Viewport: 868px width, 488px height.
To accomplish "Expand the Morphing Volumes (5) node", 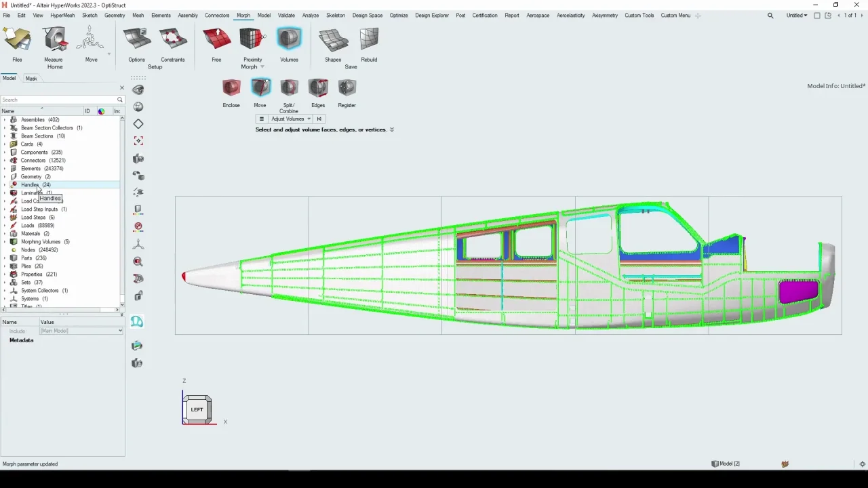I will tap(5, 242).
